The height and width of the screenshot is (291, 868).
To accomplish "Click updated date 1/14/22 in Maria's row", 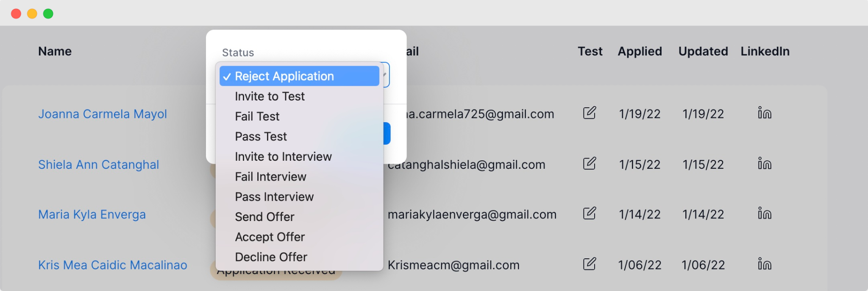I will tap(703, 215).
